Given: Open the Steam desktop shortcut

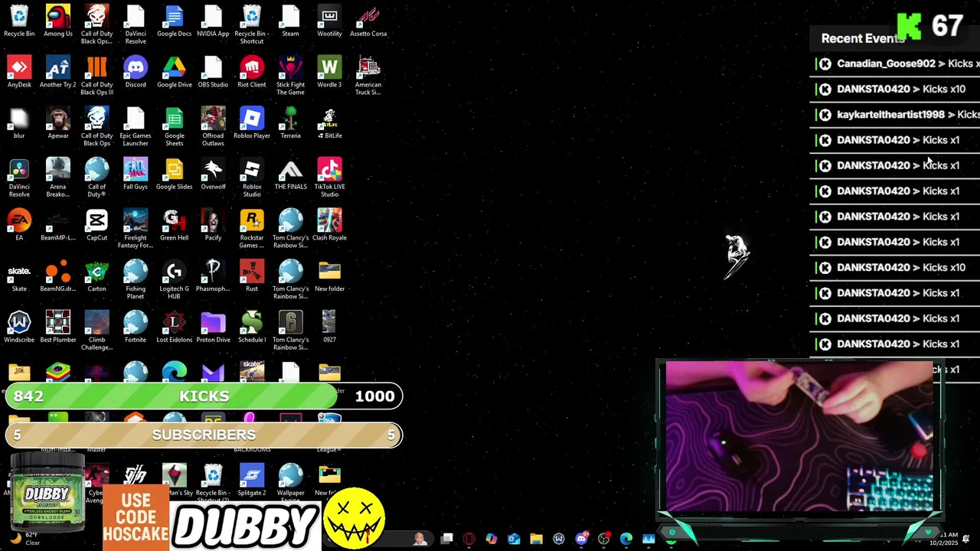Looking at the screenshot, I should [290, 21].
